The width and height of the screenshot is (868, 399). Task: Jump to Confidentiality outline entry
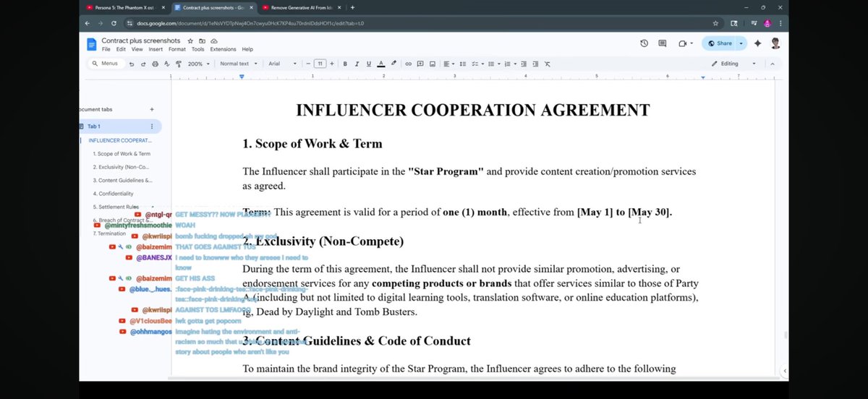[x=114, y=194]
